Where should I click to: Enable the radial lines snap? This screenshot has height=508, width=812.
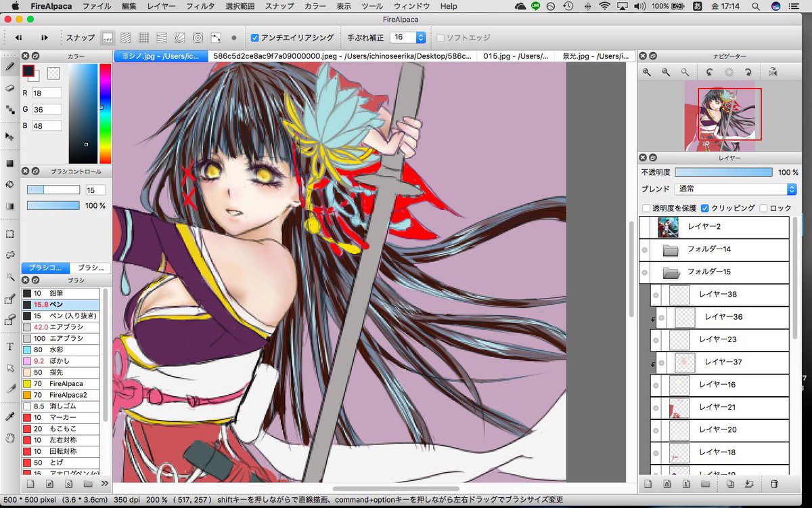tap(179, 38)
